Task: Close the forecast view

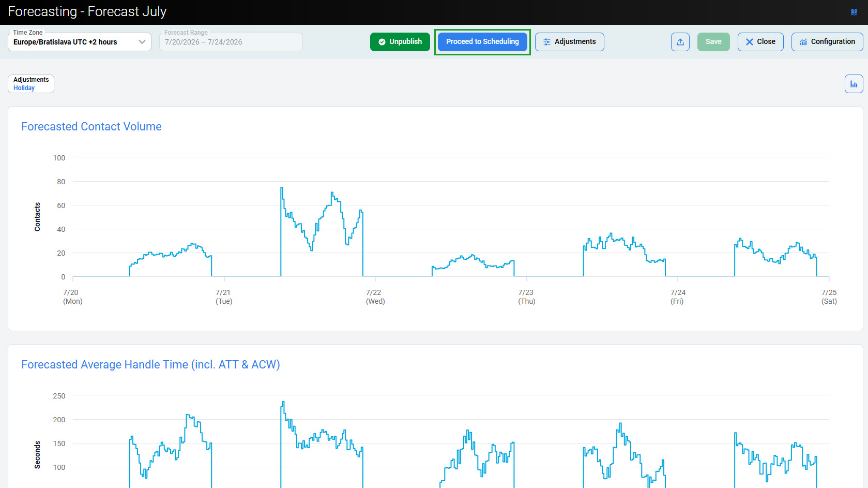Action: tap(760, 42)
